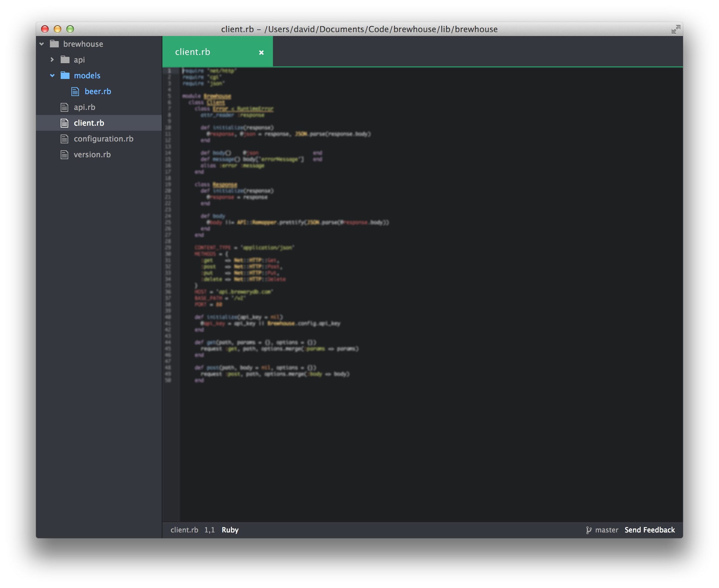The height and width of the screenshot is (588, 719).
Task: Select the brewhouse project root label
Action: 83,44
